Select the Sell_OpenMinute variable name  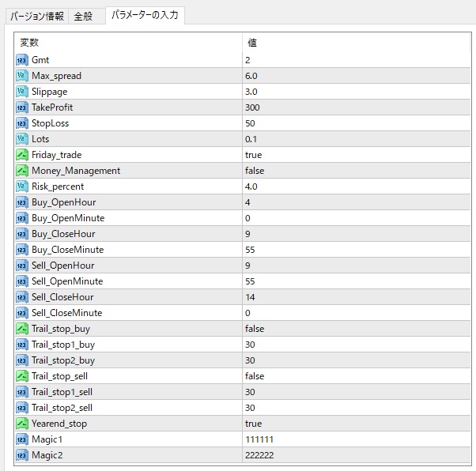67,281
